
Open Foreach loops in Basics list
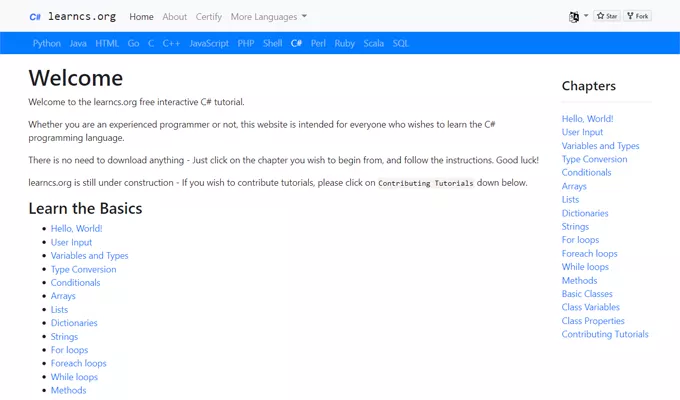[78, 363]
